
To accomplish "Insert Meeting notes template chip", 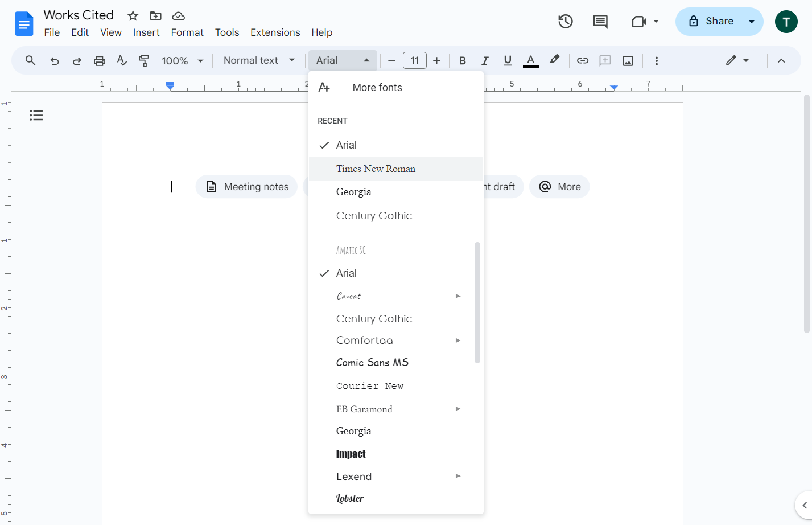I will click(246, 187).
